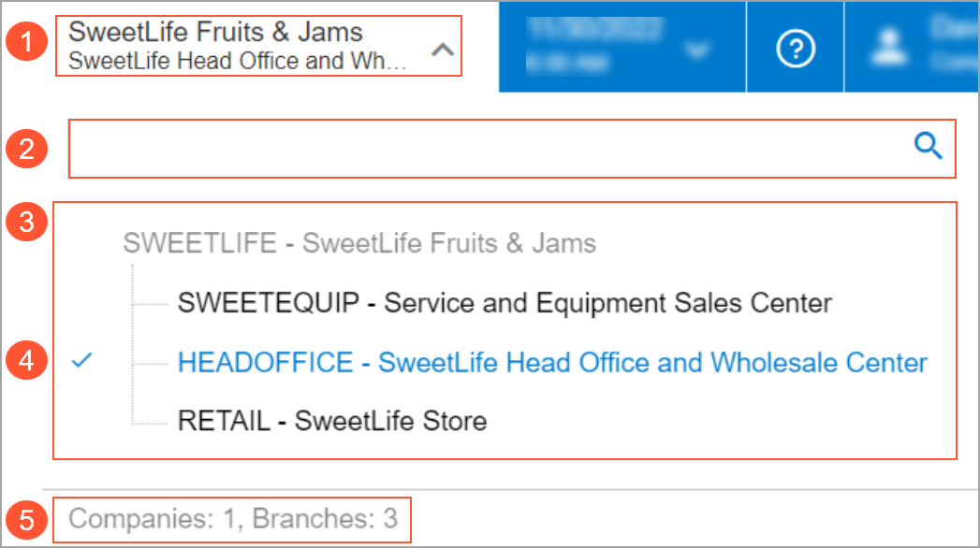Click the checkmark beside HEADOFFICE
This screenshot has width=980, height=549.
pos(83,361)
